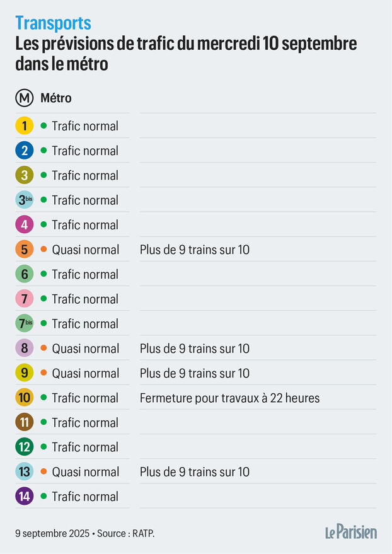Select the brown line 11 badge

click(25, 422)
